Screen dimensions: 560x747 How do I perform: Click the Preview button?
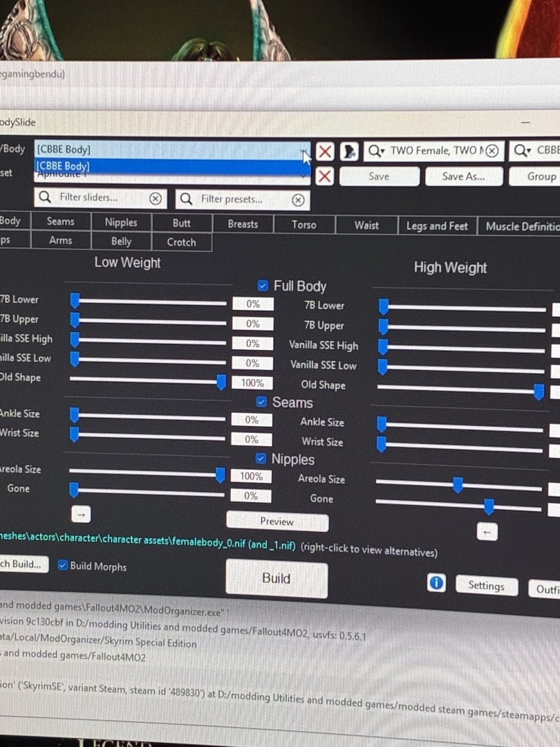[277, 522]
